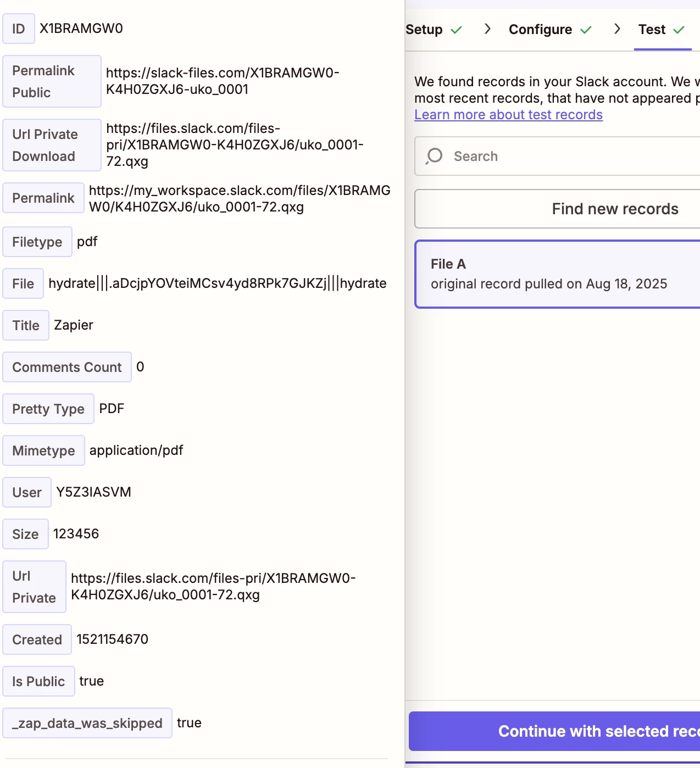Click the record date text Aug 18, 2025

(x=626, y=284)
